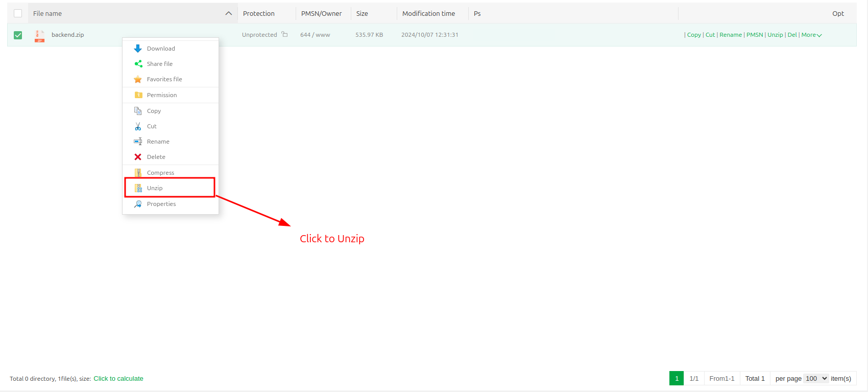The image size is (868, 392).
Task: Click the Properties magnifier icon
Action: 138,204
